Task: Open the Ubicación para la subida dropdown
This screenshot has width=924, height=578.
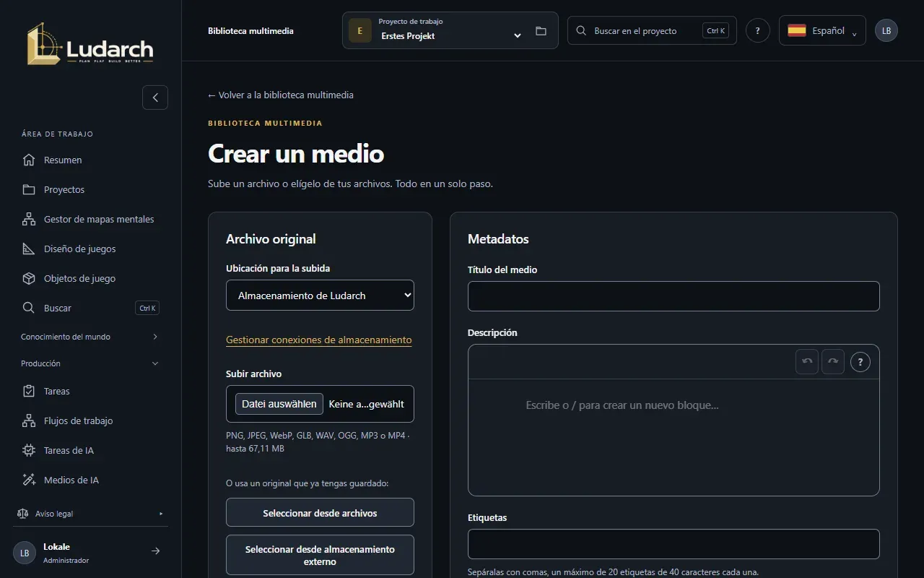Action: click(x=320, y=295)
